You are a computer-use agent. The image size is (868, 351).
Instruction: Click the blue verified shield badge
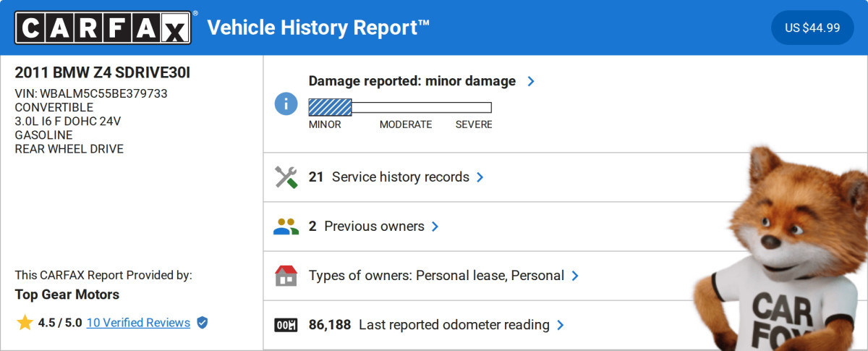click(x=203, y=323)
